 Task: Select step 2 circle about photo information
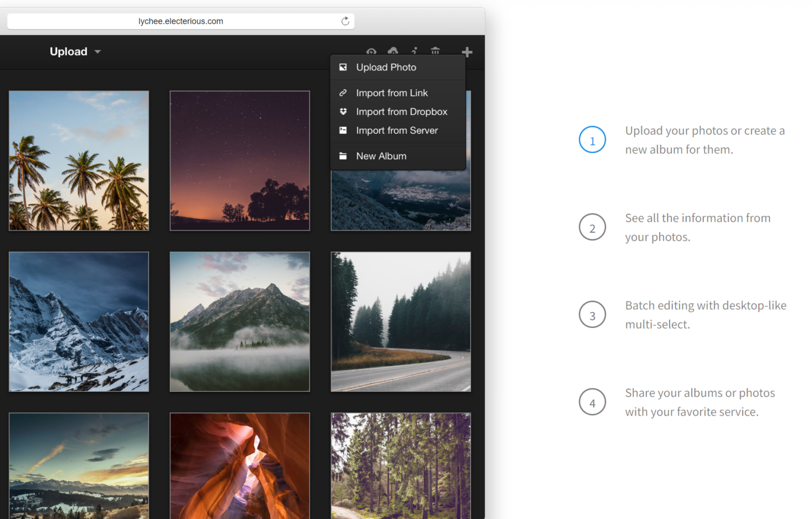coord(592,227)
